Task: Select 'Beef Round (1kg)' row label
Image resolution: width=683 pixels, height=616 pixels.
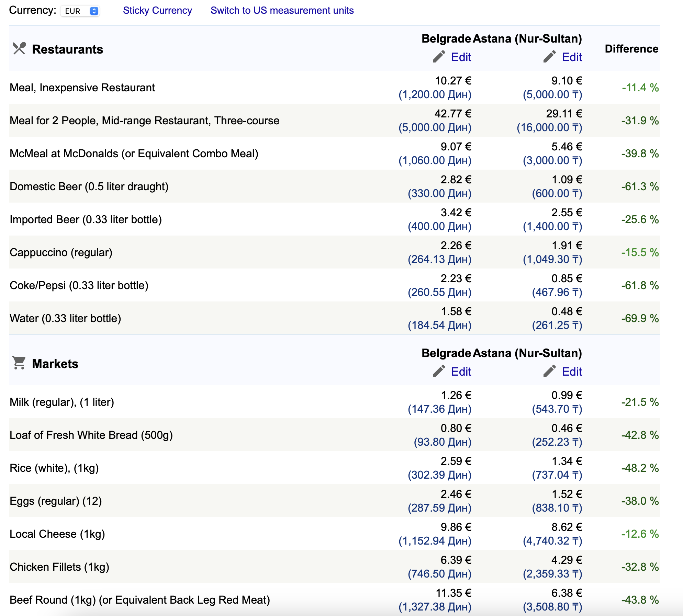Action: [140, 600]
